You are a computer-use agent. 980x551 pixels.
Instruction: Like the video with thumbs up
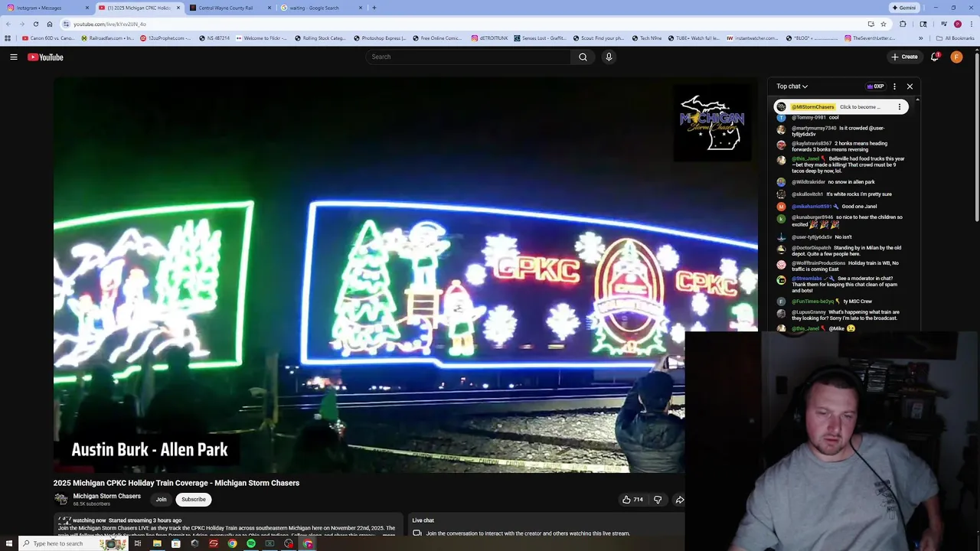(x=632, y=500)
